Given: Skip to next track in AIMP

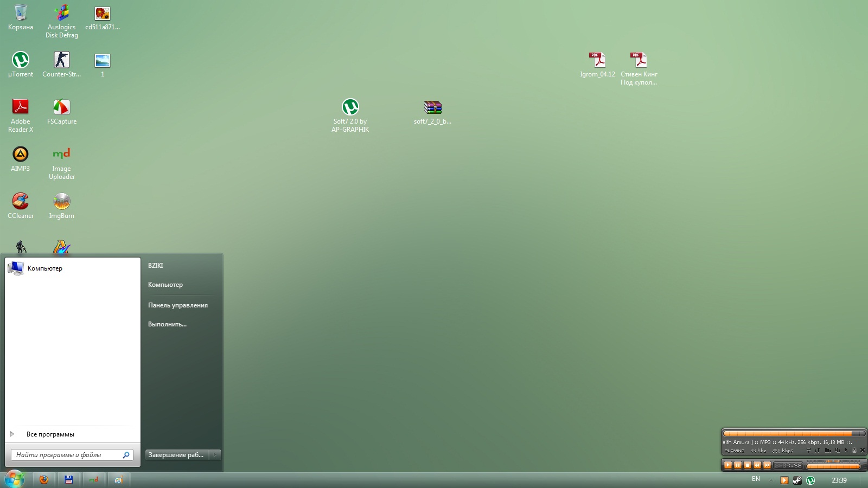Looking at the screenshot, I should click(767, 465).
